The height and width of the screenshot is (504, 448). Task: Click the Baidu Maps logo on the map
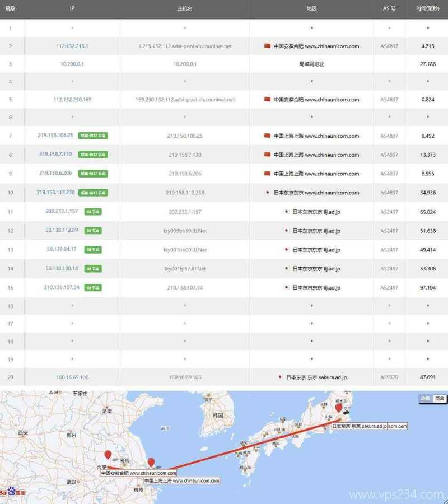[12, 492]
